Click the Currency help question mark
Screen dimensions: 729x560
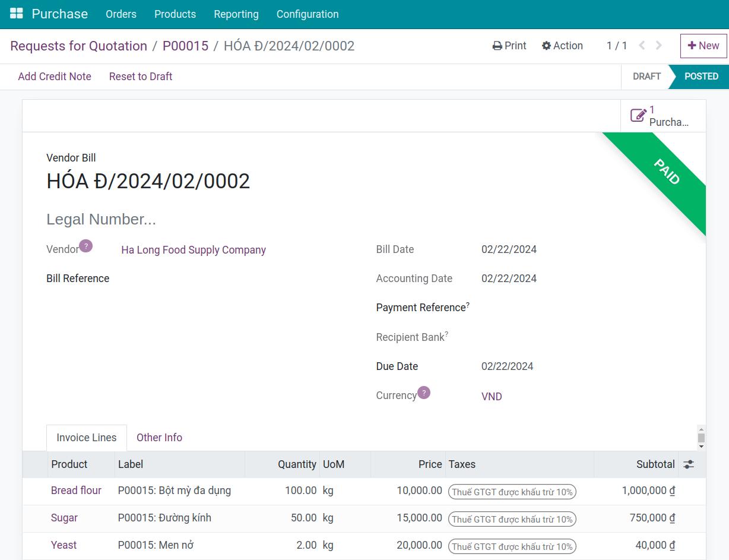coord(424,393)
